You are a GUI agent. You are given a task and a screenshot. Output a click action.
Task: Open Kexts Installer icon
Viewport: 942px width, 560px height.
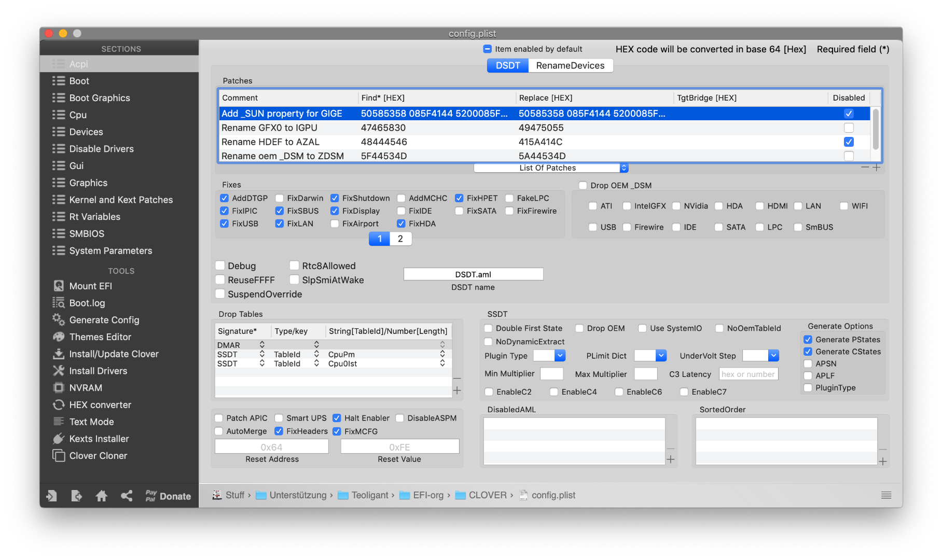coord(59,439)
